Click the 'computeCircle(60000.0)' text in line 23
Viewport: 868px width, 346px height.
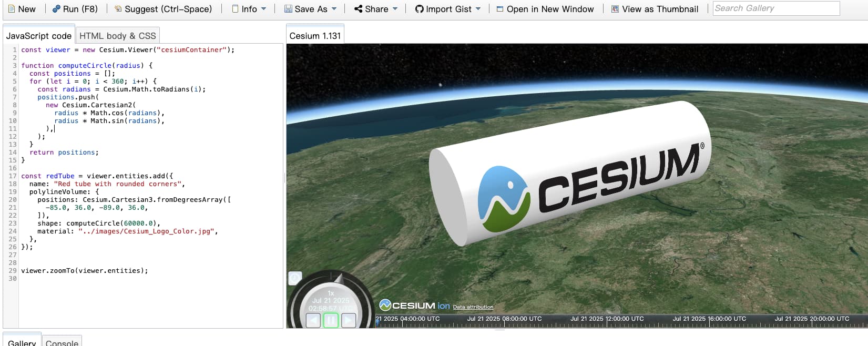(x=111, y=223)
